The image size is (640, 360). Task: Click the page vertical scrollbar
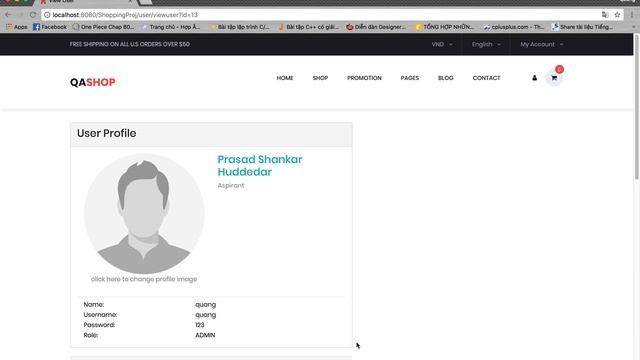pyautogui.click(x=636, y=106)
